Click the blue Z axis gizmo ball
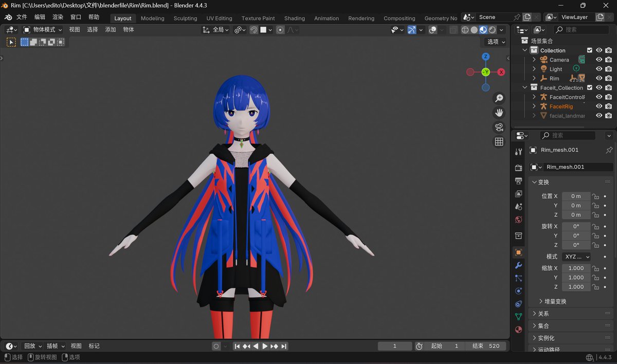Viewport: 617px width, 364px height. [x=485, y=57]
